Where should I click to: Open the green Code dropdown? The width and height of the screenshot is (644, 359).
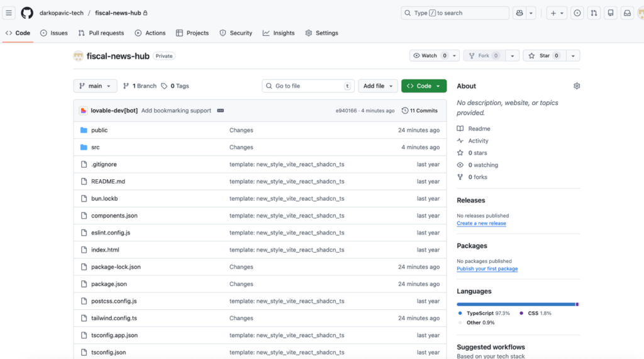tap(424, 86)
